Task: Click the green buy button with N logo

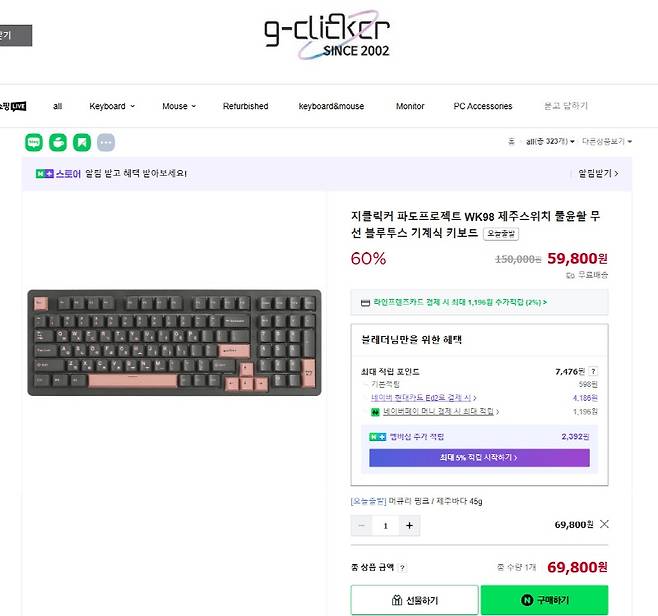Action: pyautogui.click(x=544, y=600)
